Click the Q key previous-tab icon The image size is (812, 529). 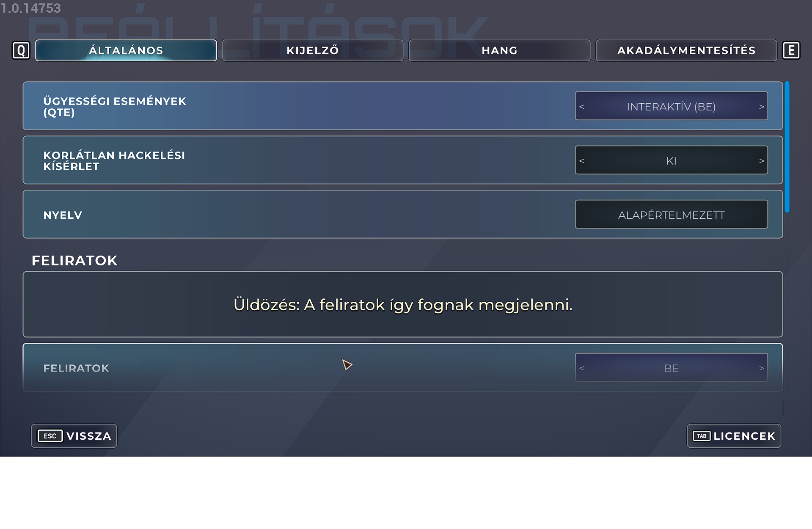[21, 50]
